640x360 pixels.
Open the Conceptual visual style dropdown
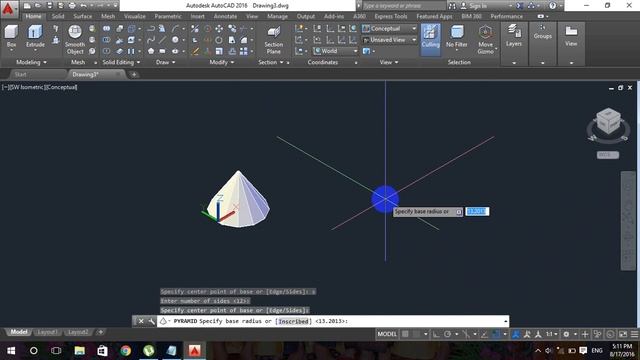tap(390, 29)
